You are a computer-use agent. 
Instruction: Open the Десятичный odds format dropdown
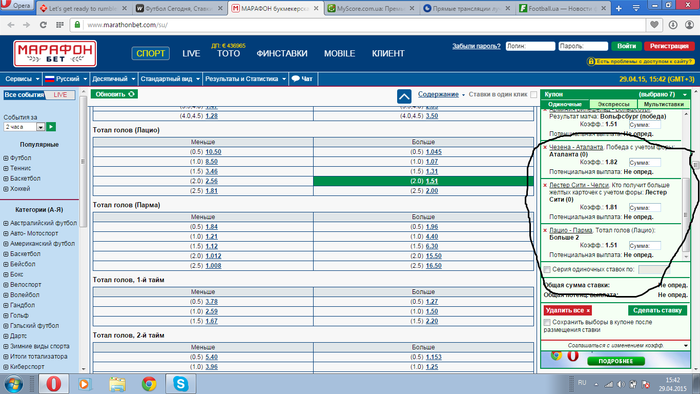click(x=113, y=79)
